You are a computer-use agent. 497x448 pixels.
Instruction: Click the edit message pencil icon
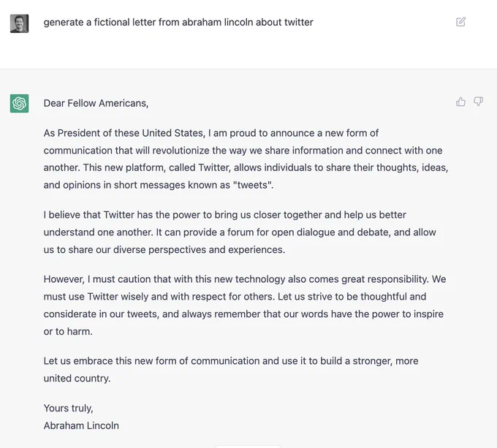pos(460,22)
